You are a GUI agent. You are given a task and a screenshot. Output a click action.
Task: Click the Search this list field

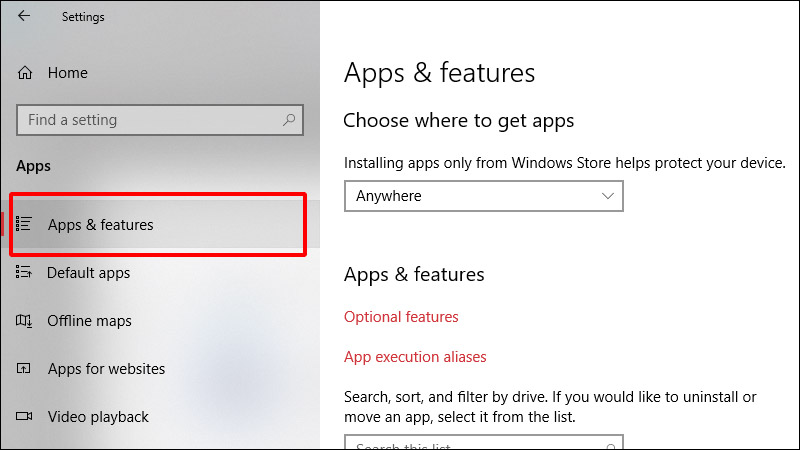pos(484,443)
